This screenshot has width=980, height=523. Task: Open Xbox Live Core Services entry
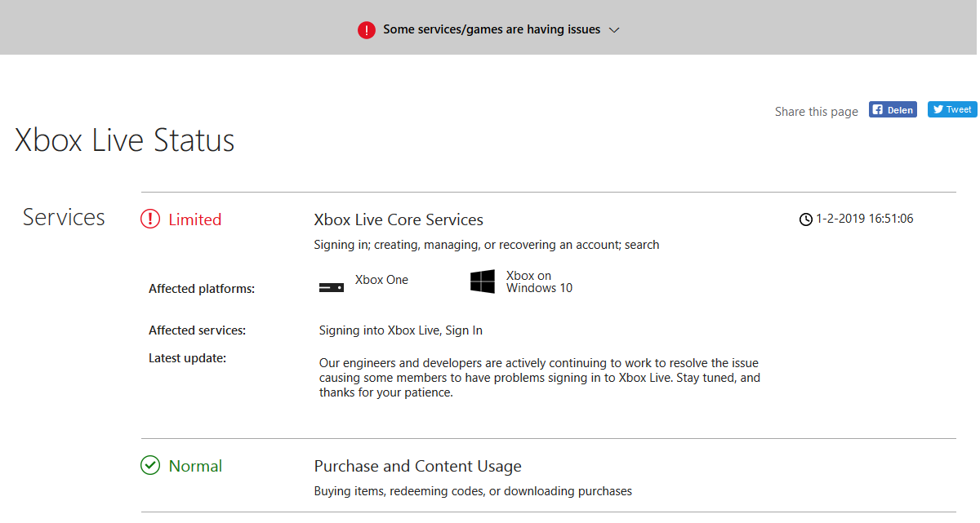(x=399, y=219)
